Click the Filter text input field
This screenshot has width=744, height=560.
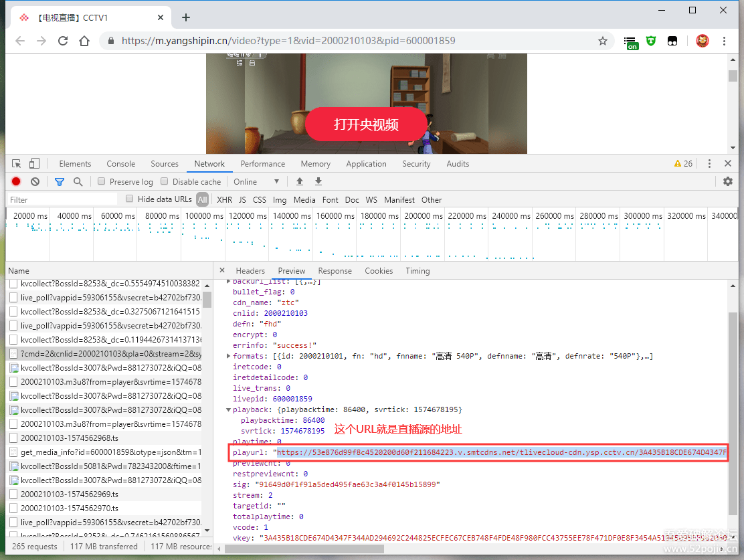62,199
